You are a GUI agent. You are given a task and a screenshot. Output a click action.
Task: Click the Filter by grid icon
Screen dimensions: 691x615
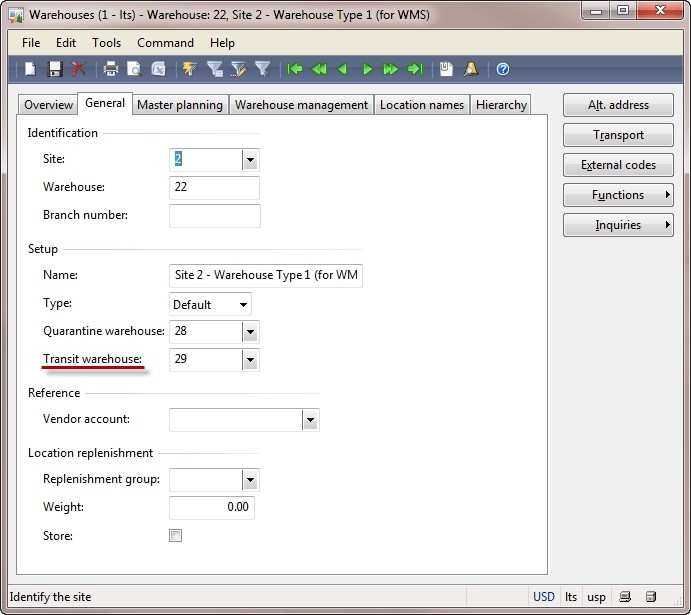(x=215, y=69)
